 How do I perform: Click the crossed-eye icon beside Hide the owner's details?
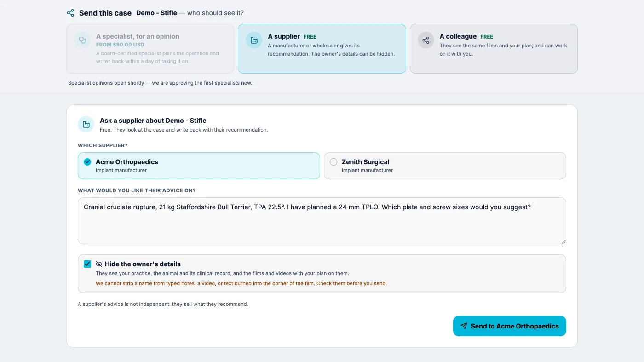tap(99, 264)
